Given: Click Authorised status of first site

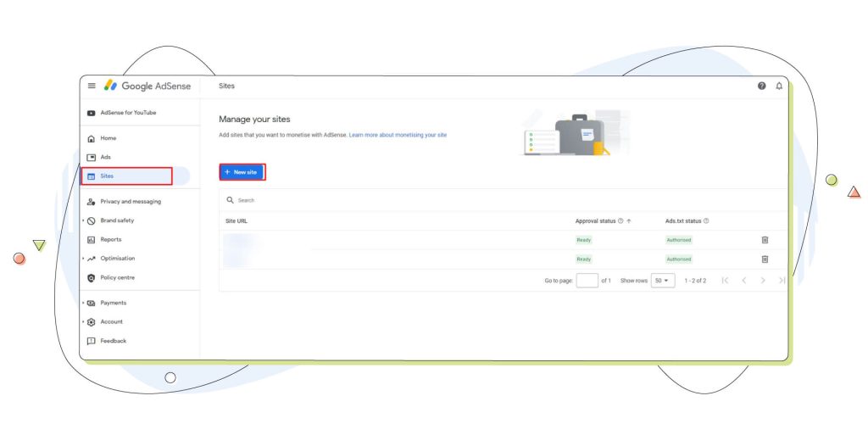Looking at the screenshot, I should (679, 240).
